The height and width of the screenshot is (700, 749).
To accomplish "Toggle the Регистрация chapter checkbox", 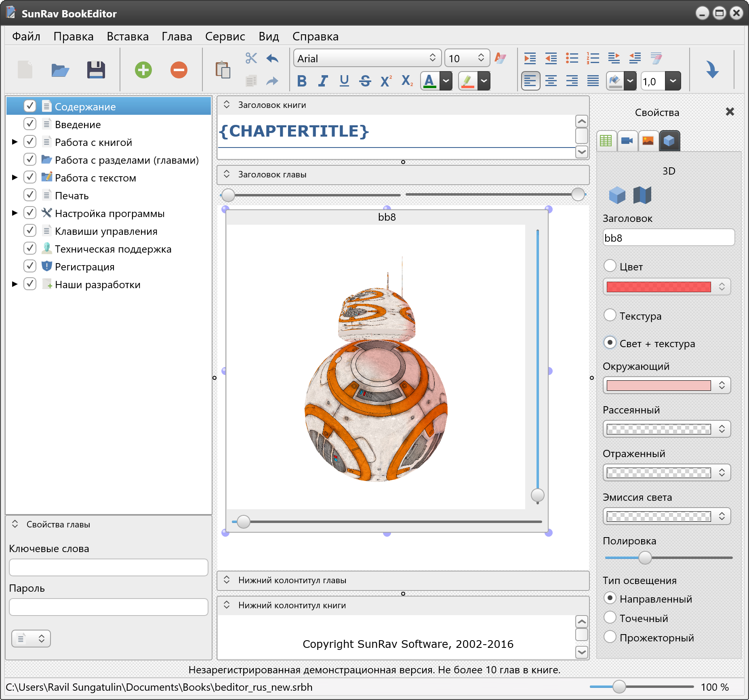I will pos(30,266).
